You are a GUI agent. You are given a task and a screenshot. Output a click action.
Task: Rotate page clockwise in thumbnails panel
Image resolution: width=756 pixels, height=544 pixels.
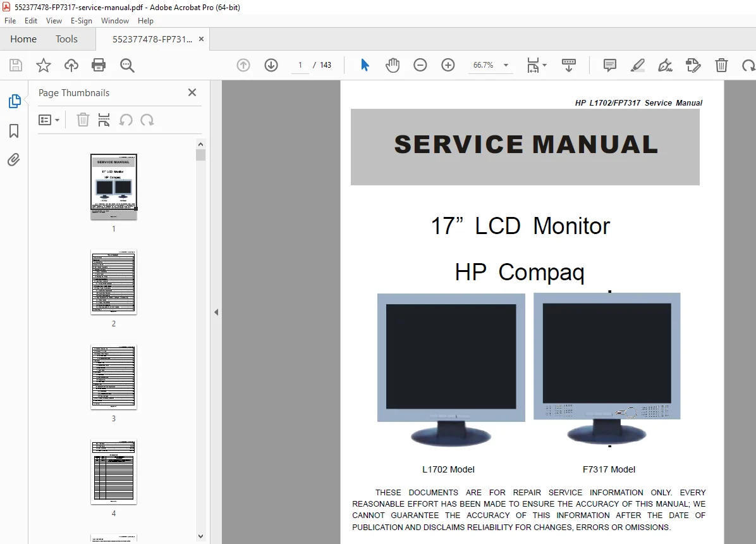pyautogui.click(x=147, y=120)
